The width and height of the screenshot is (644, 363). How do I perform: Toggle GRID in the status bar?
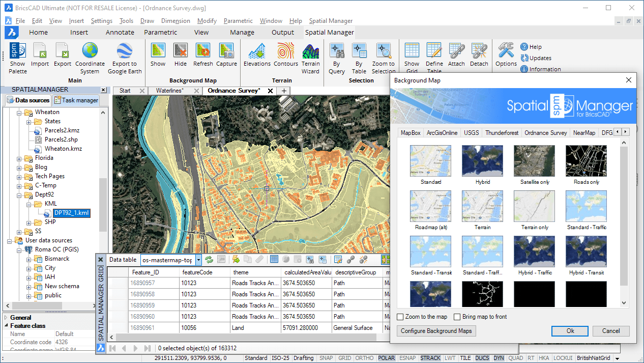coord(345,358)
